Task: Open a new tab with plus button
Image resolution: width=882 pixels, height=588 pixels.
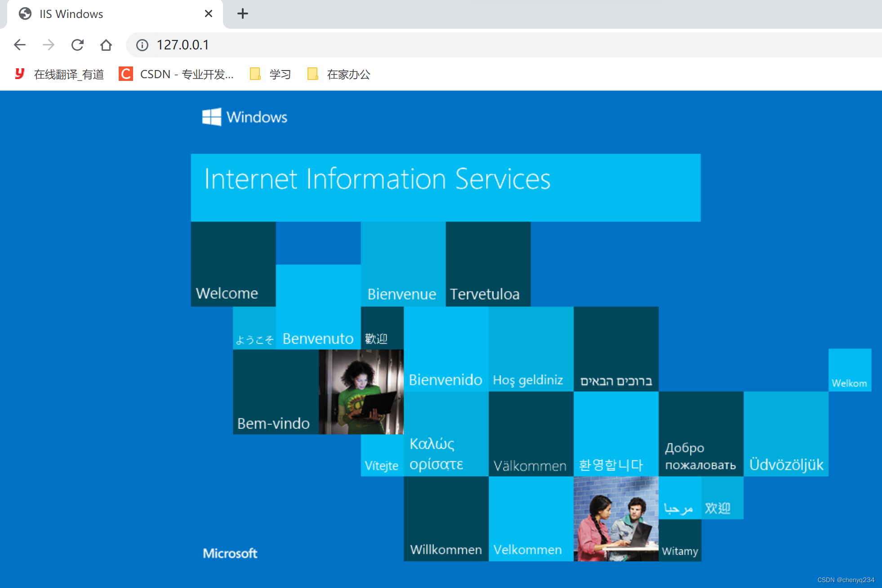Action: [x=243, y=13]
